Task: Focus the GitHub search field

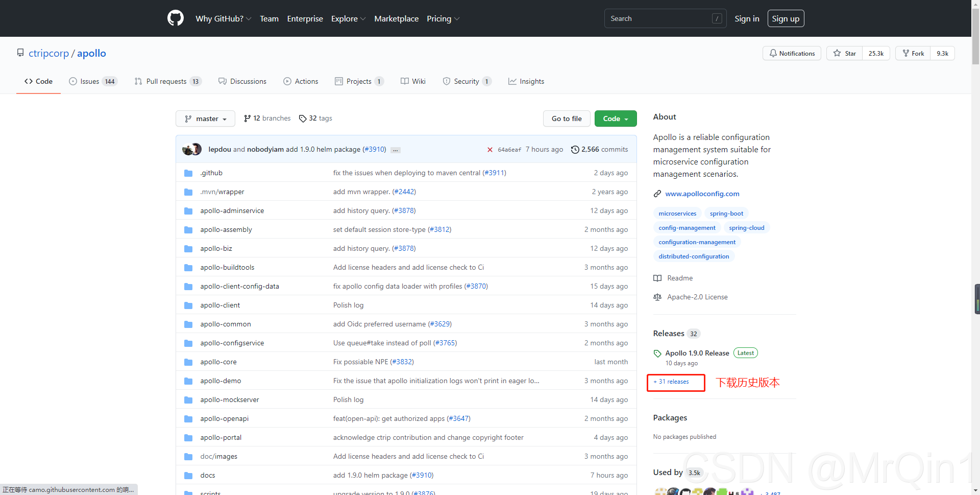Action: 665,18
